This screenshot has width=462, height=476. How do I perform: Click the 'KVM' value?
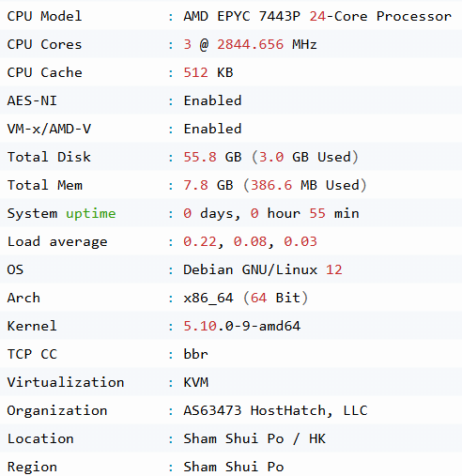coord(195,382)
